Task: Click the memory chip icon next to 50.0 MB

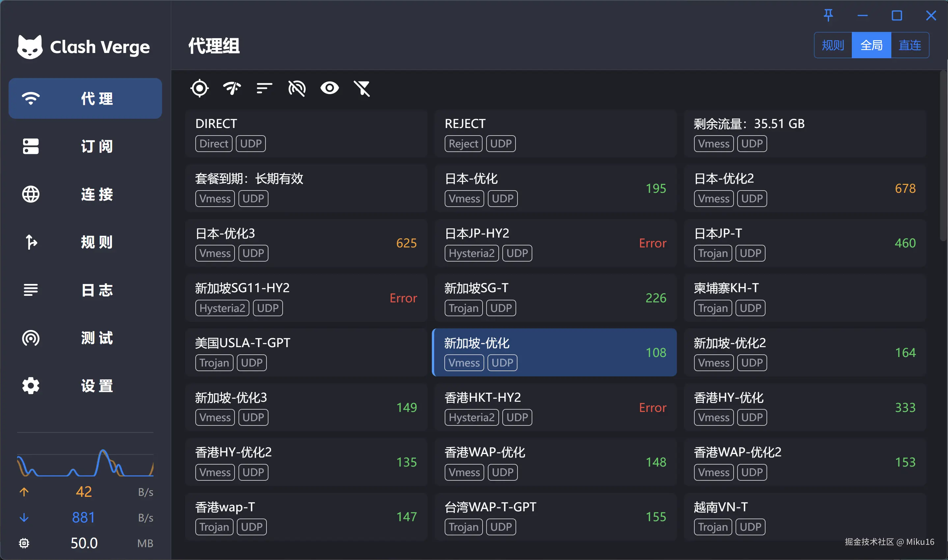Action: click(24, 543)
